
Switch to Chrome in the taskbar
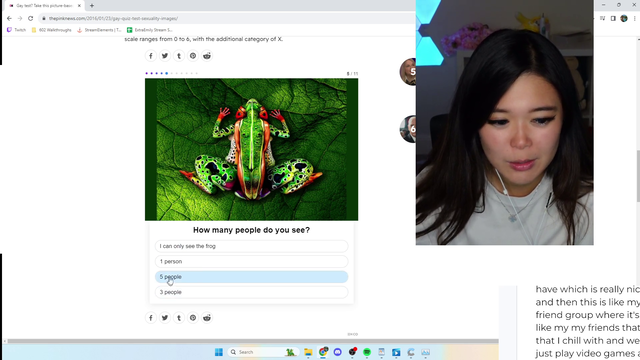click(323, 352)
